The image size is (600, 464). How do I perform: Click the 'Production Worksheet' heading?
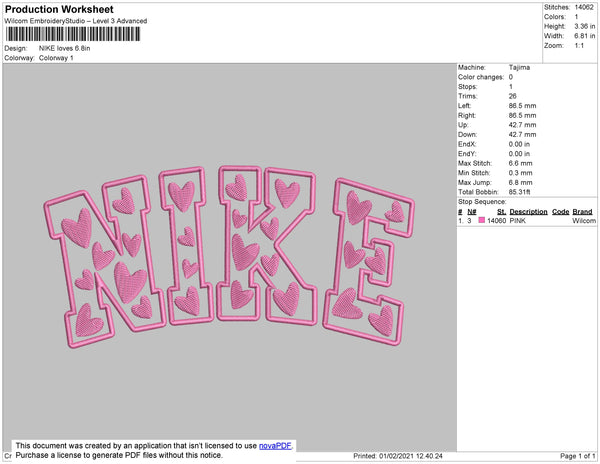point(59,9)
